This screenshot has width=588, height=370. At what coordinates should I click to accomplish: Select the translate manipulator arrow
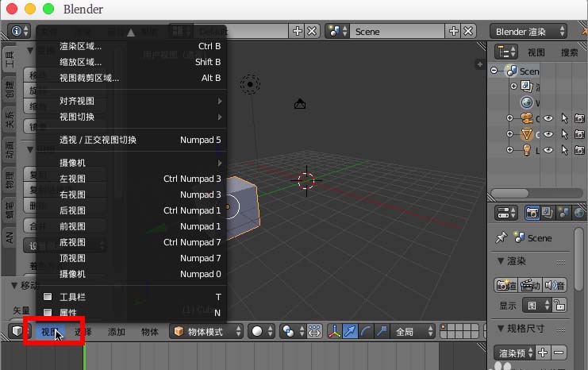(x=350, y=331)
